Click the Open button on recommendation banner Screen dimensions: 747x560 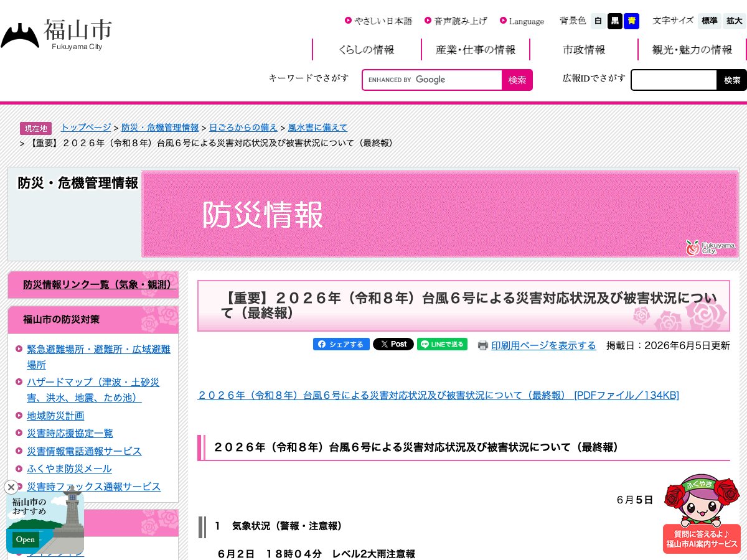[x=26, y=539]
